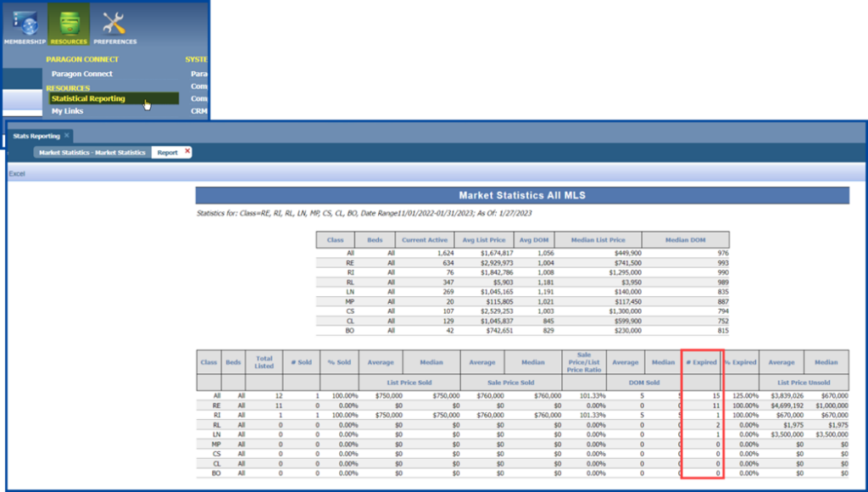Open Preferences wrench and screwdriver icon
Image resolution: width=868 pixels, height=492 pixels.
coord(114,26)
